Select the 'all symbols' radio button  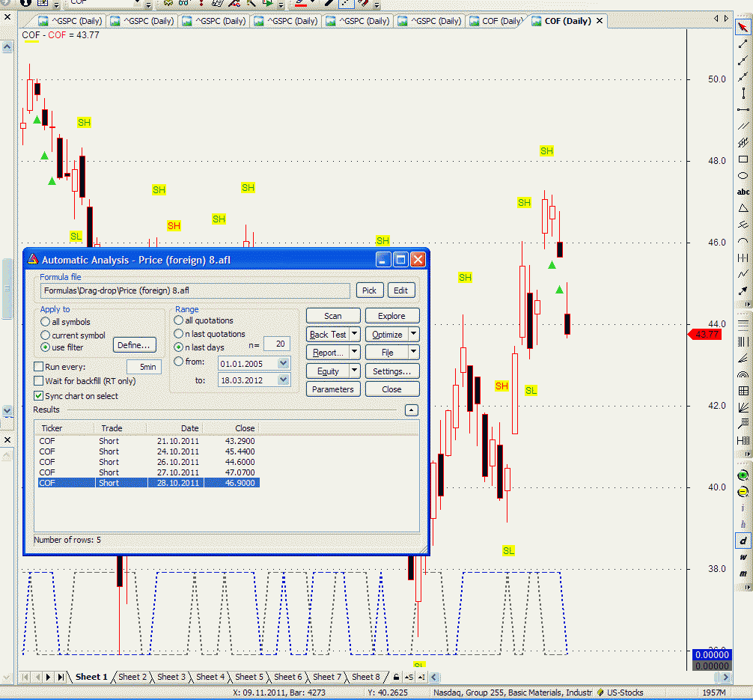[x=46, y=322]
